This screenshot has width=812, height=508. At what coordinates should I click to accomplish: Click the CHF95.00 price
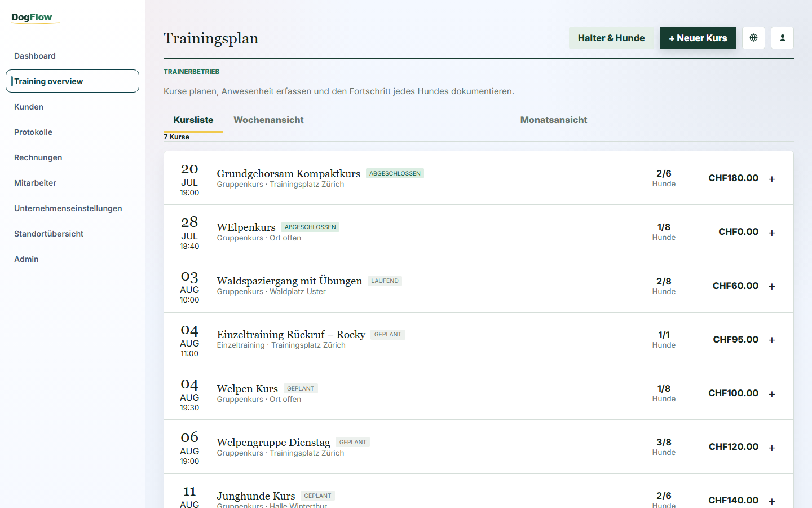tap(735, 339)
